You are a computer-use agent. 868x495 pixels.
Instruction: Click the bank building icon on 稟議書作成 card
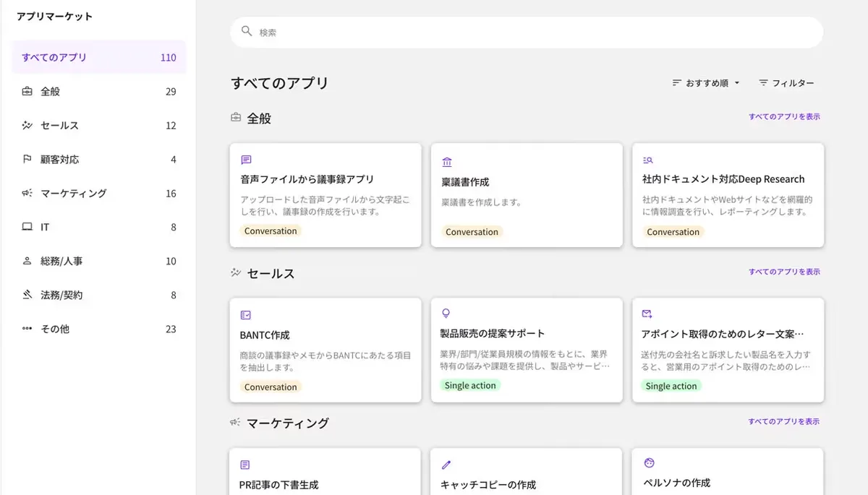pos(446,162)
